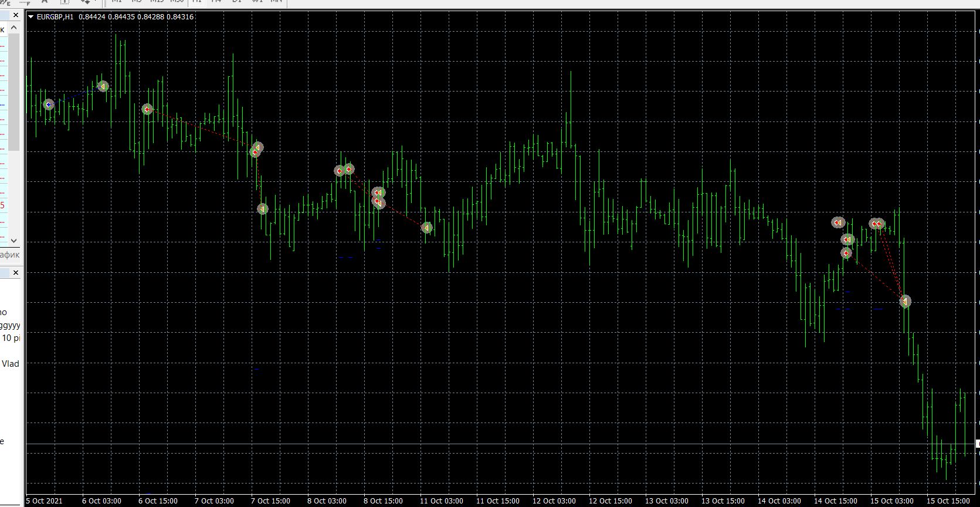Click the 11 Oct 15:00 time axis label
Screen dimensions: 980x507
tap(498, 501)
